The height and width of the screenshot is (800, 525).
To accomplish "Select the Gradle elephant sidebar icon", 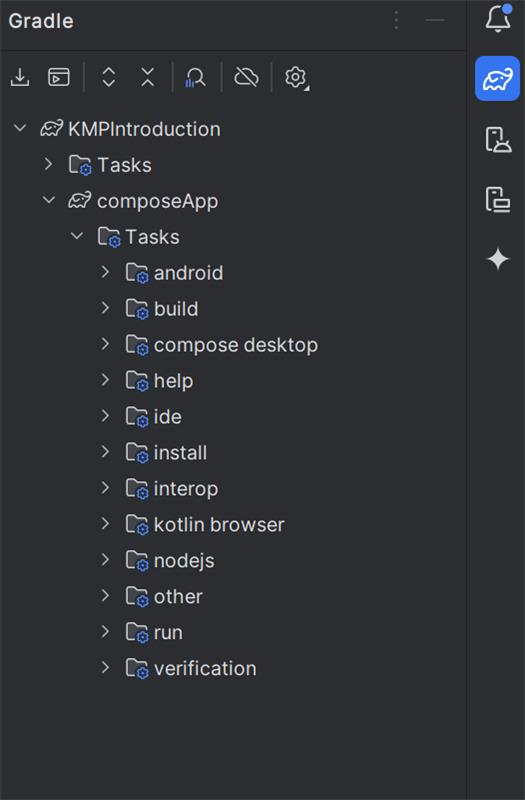I will [x=497, y=79].
